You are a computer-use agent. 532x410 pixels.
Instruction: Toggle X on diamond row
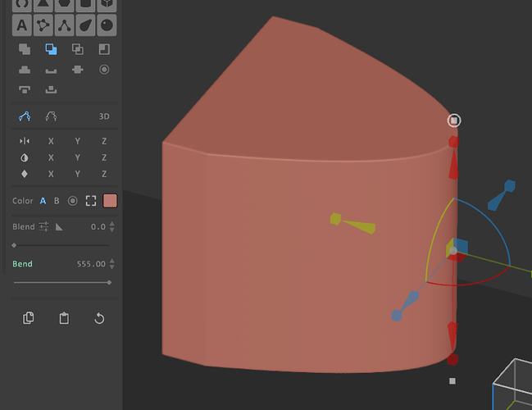[51, 174]
